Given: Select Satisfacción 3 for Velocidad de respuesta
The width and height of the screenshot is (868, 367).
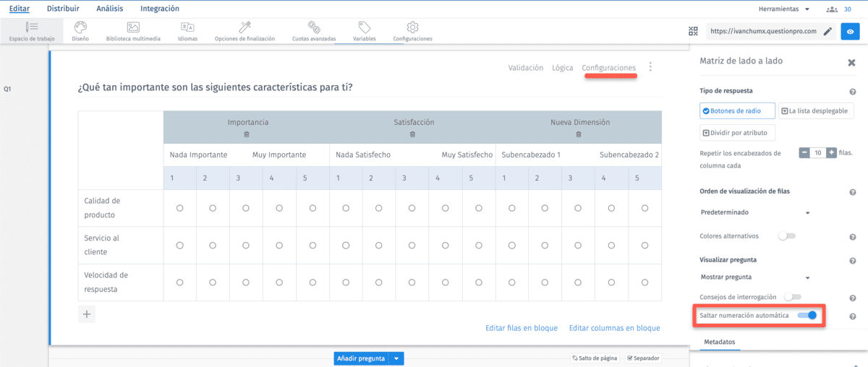Looking at the screenshot, I should [412, 282].
